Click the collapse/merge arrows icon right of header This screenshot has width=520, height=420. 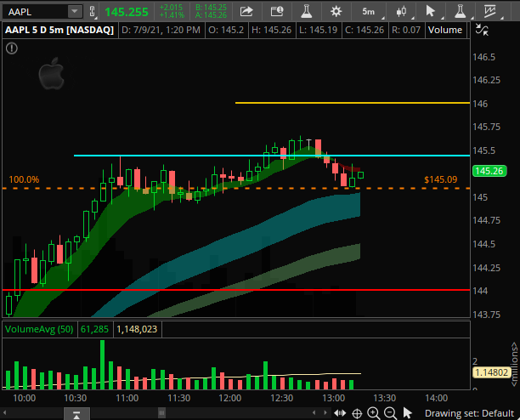(x=482, y=30)
